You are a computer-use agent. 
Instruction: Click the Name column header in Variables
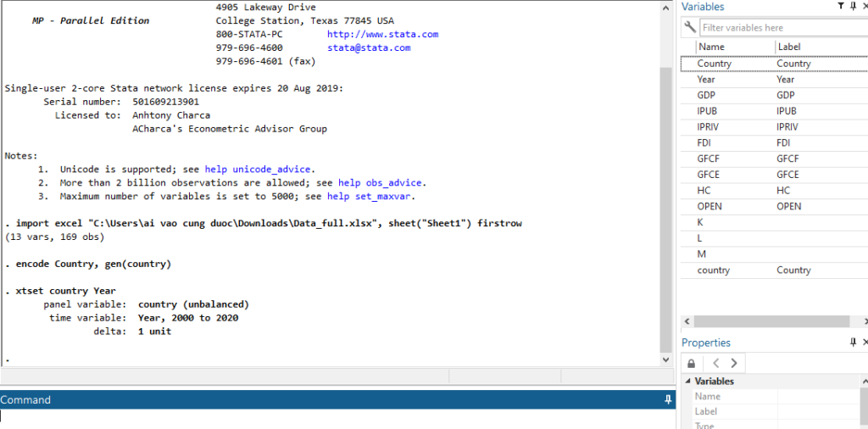click(712, 47)
